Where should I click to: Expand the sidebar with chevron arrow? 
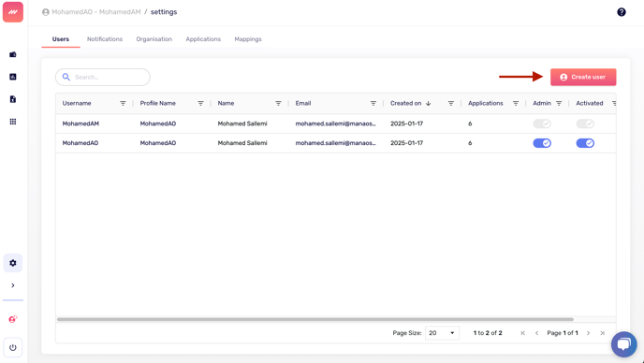click(x=13, y=285)
